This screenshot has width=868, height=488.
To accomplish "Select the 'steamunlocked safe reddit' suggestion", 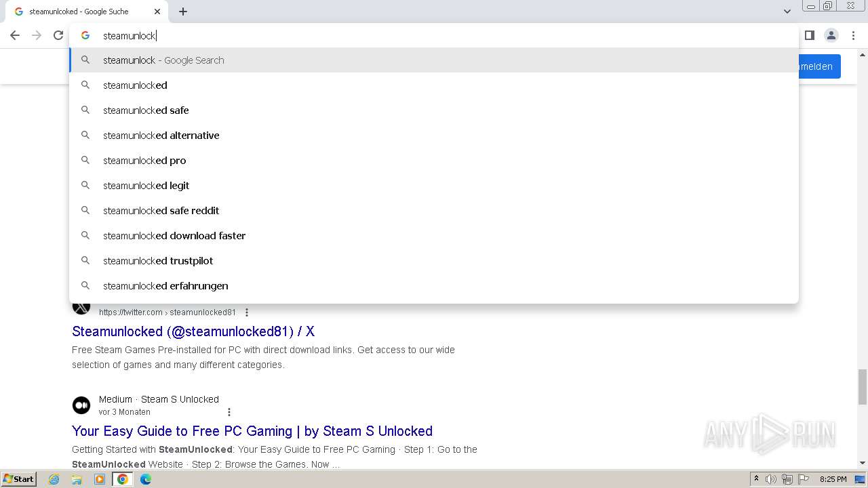I will 434,211.
